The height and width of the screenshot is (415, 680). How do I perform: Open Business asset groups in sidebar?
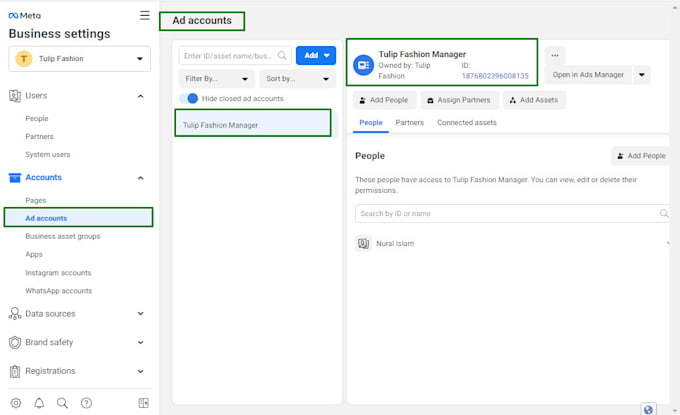tap(63, 236)
